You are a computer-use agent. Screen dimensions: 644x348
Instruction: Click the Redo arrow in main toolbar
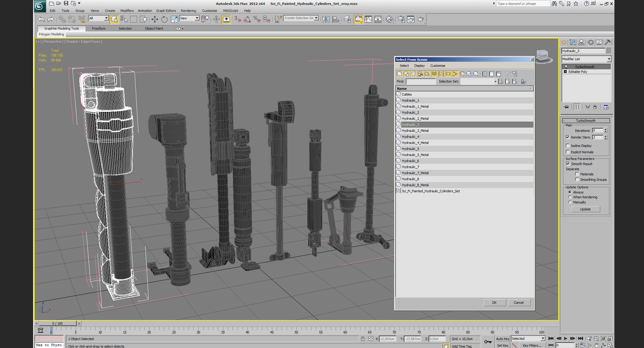[50, 19]
